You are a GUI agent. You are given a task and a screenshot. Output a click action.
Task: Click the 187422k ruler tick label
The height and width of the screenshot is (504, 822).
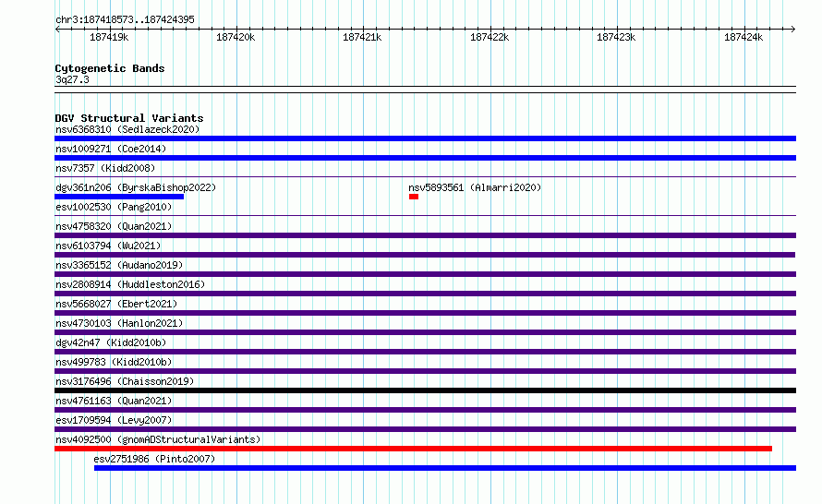490,37
